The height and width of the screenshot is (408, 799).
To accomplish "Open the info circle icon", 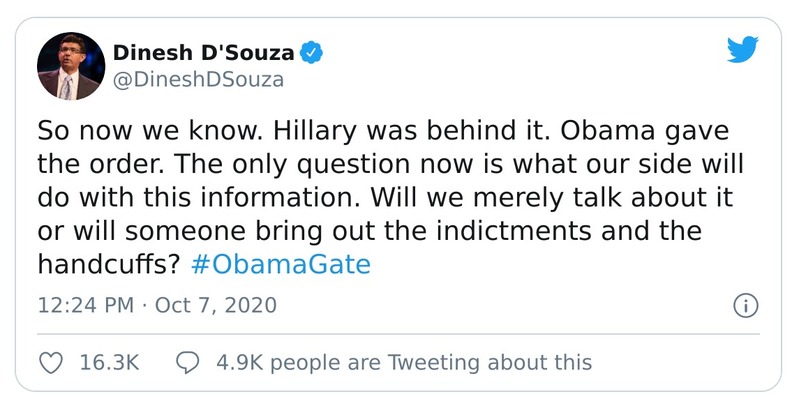I will (746, 305).
